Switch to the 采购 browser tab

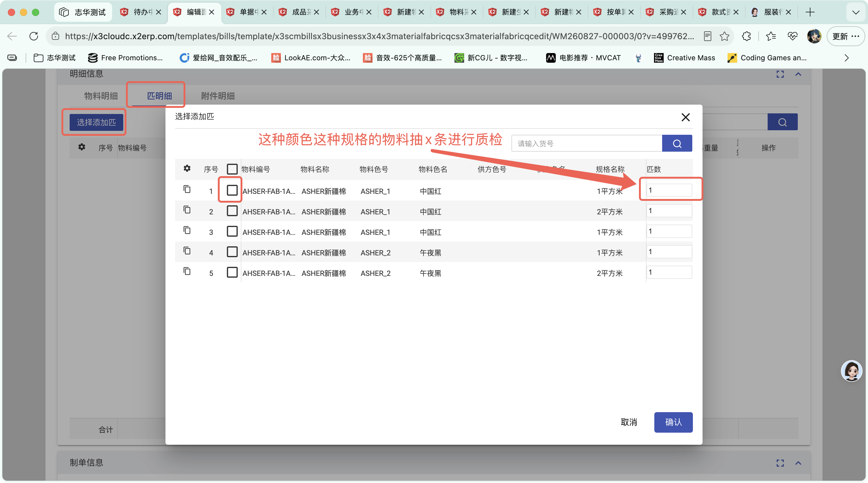click(665, 12)
